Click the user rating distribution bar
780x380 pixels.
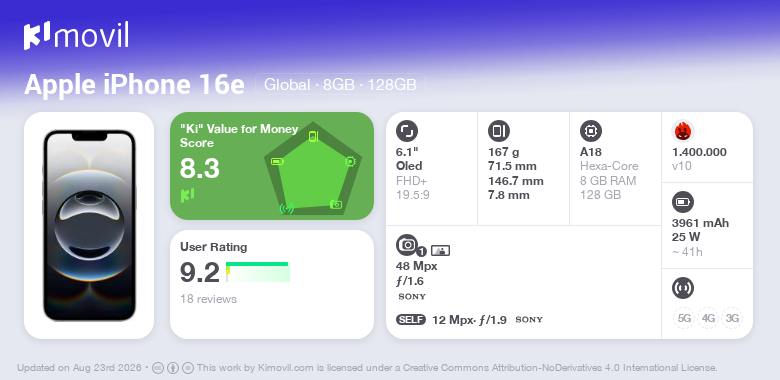(258, 272)
